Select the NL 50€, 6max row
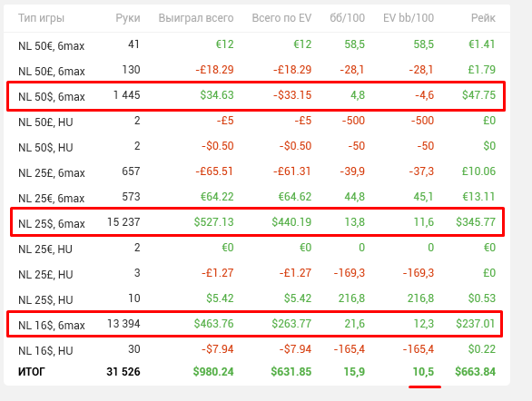Image resolution: width=532 pixels, height=401 pixels. 257,44
